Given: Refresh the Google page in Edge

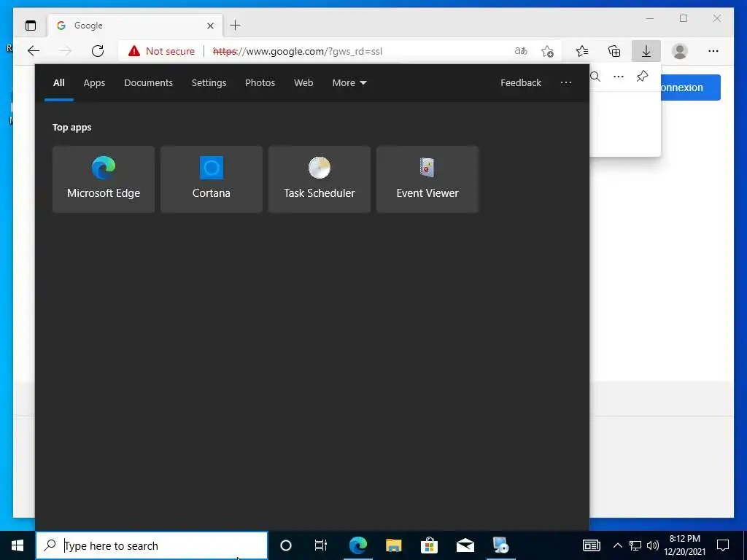Looking at the screenshot, I should [x=98, y=51].
